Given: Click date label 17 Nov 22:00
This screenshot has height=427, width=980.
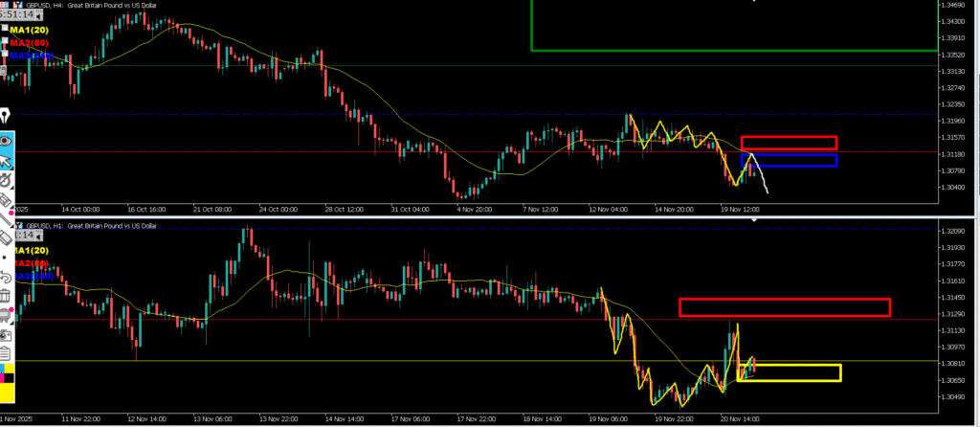Looking at the screenshot, I should tap(477, 417).
